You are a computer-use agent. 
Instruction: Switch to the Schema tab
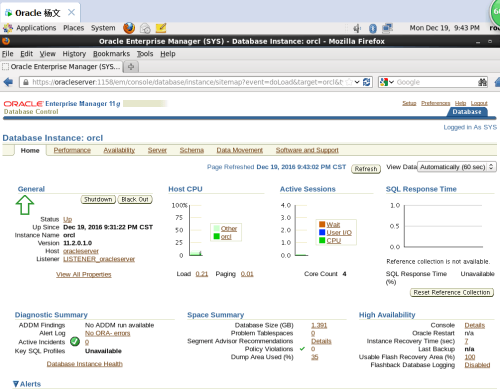[192, 150]
